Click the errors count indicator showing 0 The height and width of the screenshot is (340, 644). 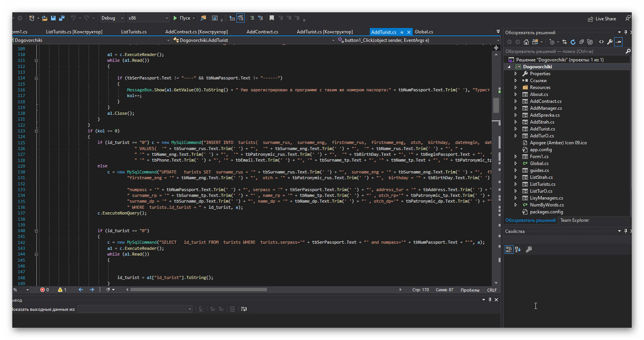[x=44, y=290]
